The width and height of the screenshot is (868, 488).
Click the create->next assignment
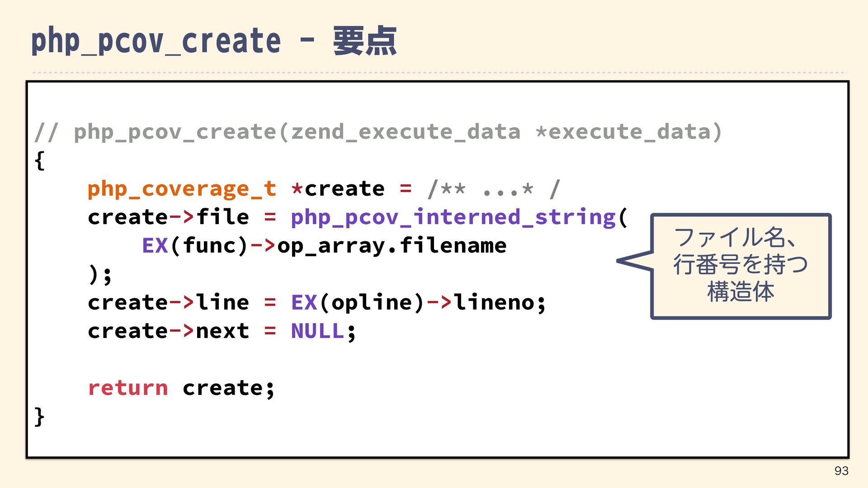[168, 331]
